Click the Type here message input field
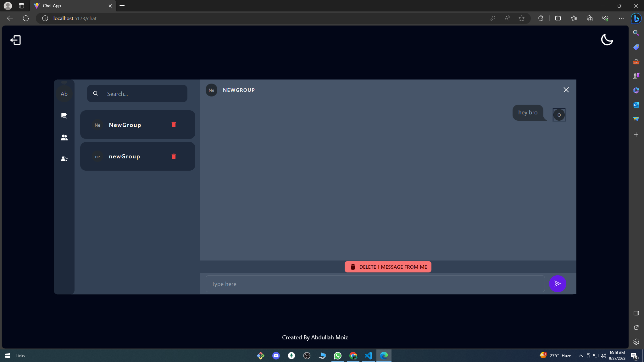Image resolution: width=644 pixels, height=362 pixels. tap(374, 284)
